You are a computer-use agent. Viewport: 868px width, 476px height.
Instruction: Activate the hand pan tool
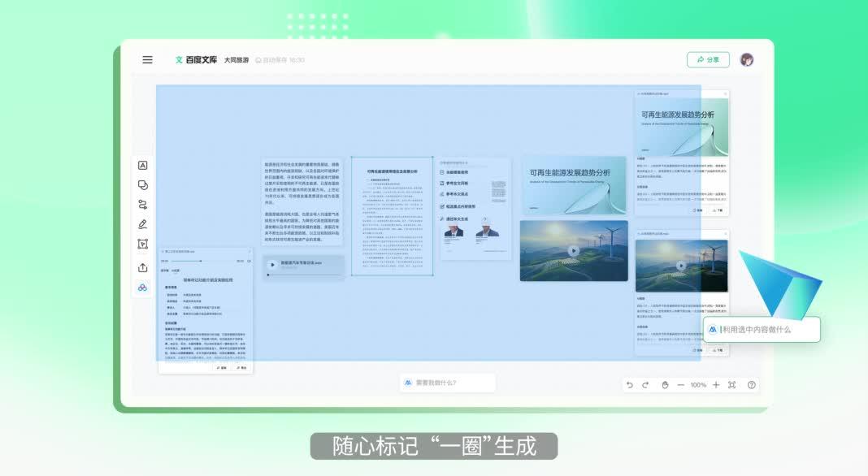(x=665, y=384)
